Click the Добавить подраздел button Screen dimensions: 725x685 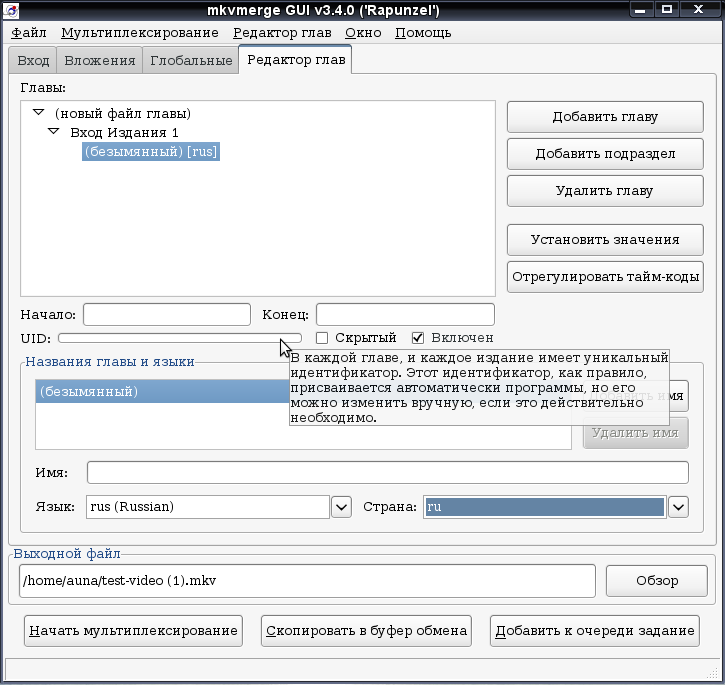[605, 154]
